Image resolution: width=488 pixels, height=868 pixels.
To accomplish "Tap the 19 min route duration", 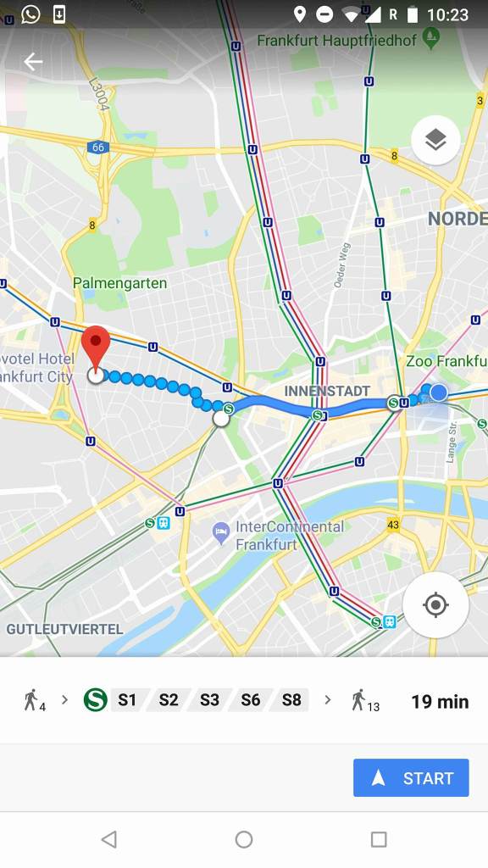I will [440, 702].
